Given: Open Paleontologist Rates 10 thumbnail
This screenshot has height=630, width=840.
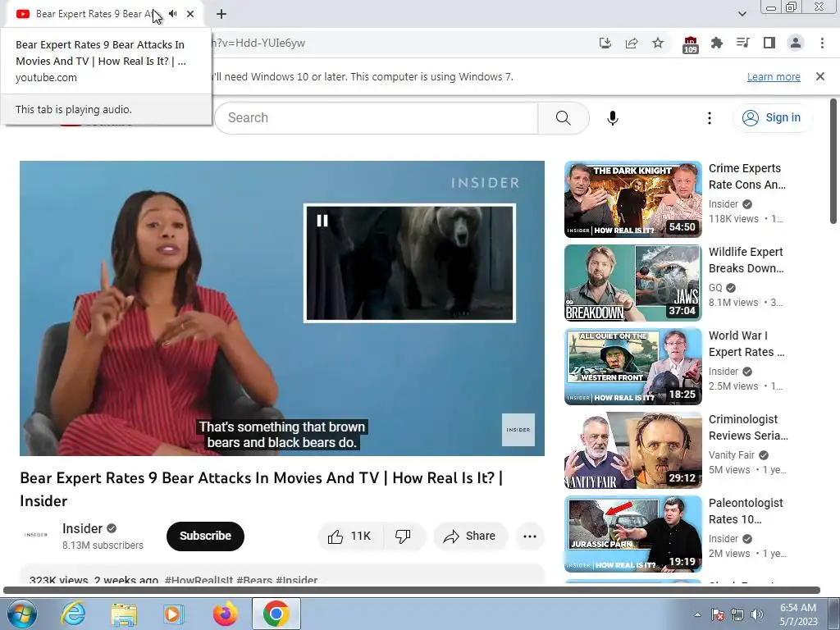Looking at the screenshot, I should [632, 533].
